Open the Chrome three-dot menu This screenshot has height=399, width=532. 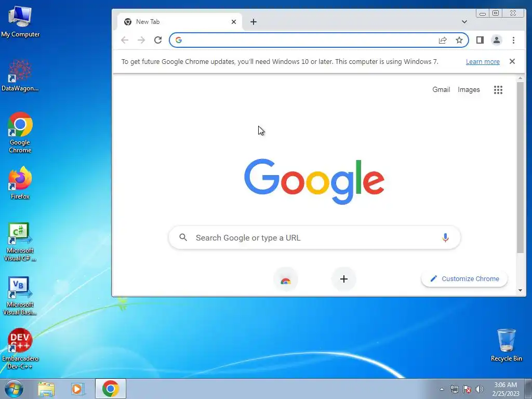(513, 40)
